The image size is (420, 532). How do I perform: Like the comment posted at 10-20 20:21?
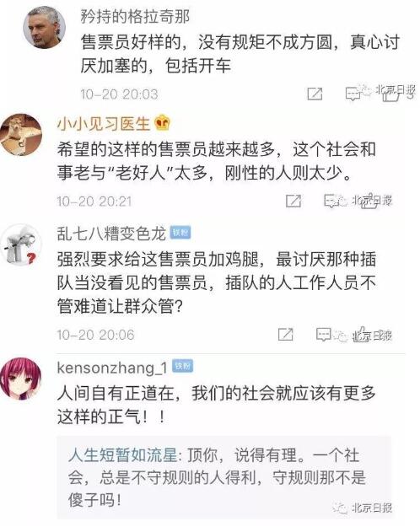point(369,202)
